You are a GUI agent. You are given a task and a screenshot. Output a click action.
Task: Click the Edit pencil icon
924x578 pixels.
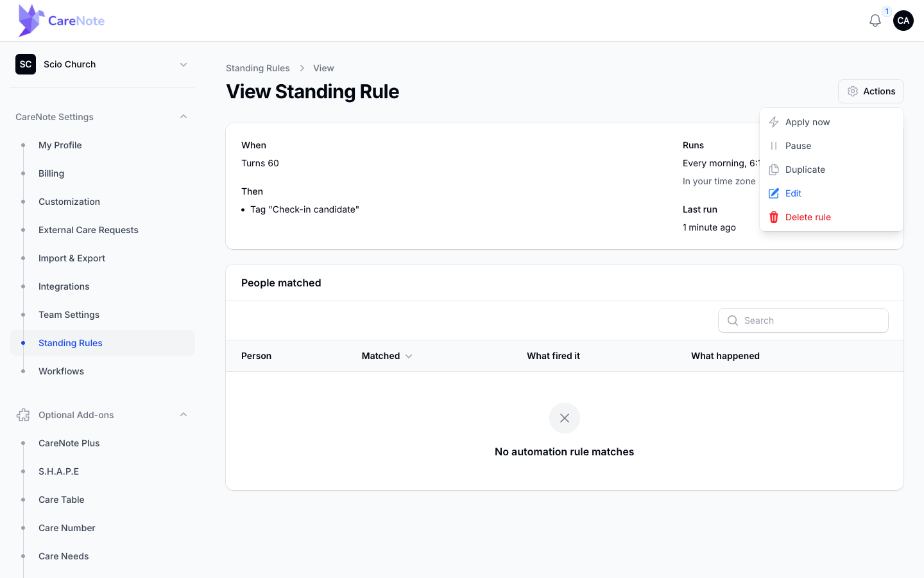pos(774,193)
